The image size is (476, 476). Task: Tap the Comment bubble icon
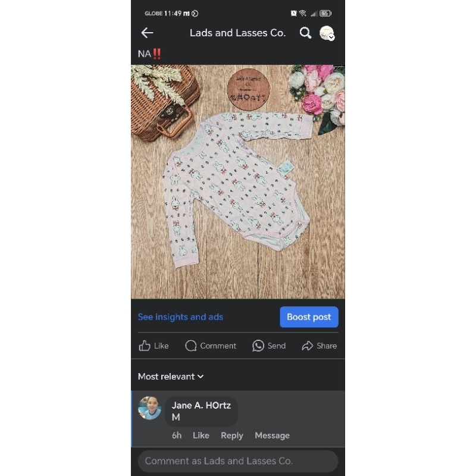(x=191, y=346)
